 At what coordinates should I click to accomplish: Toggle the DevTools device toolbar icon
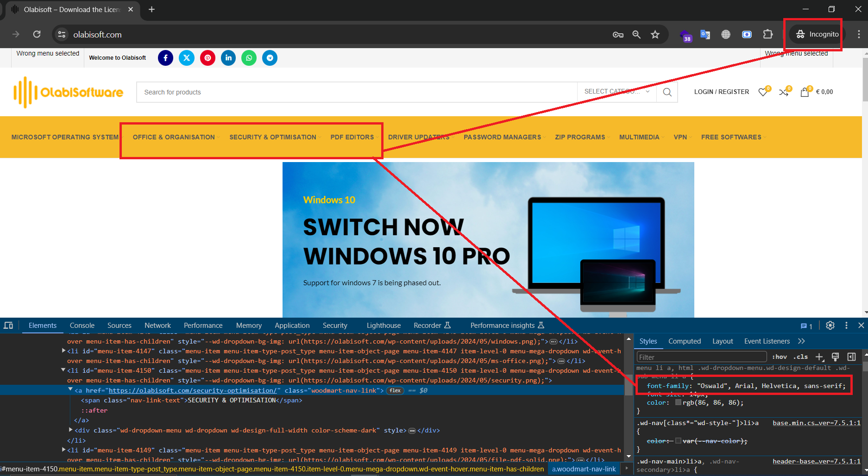click(8, 326)
